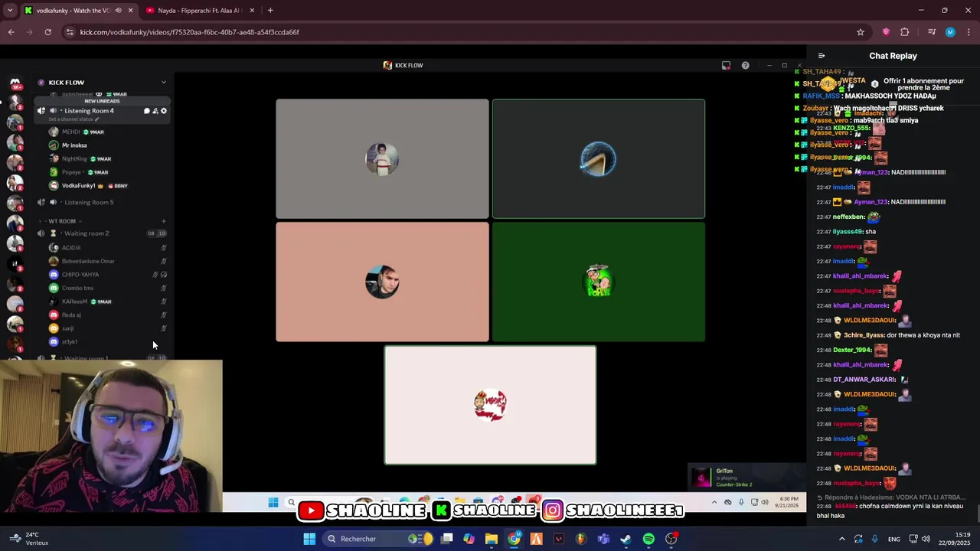Select user Crombo tms in waiting room
Image resolution: width=980 pixels, height=551 pixels.
pos(77,288)
